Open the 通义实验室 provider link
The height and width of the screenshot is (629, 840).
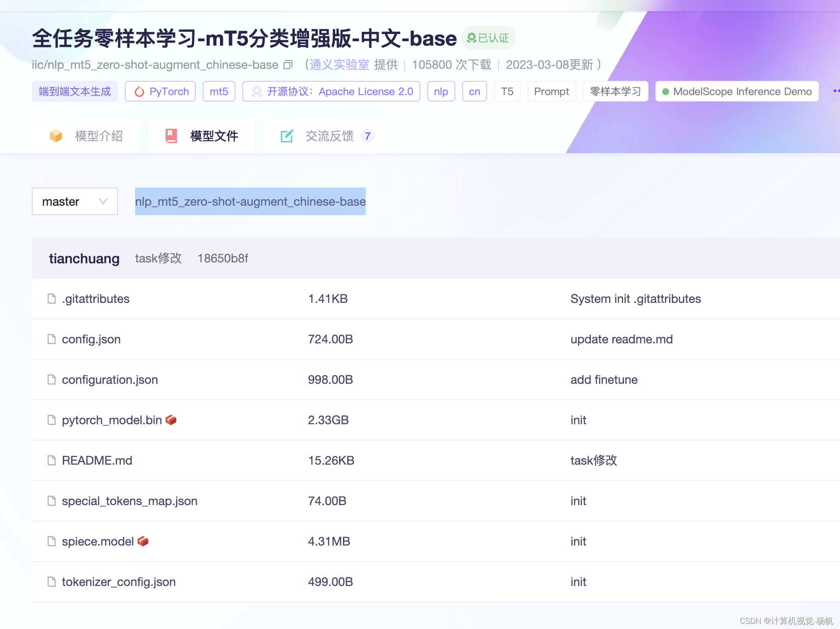pos(339,65)
